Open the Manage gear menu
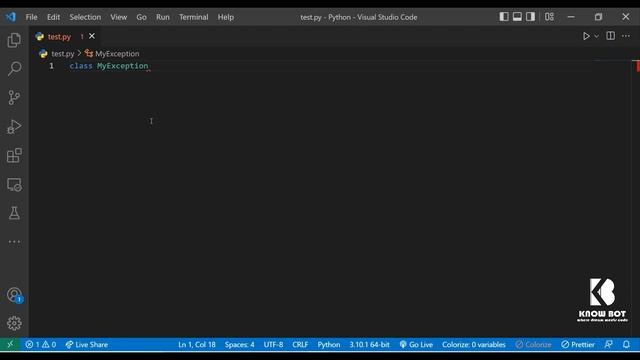The width and height of the screenshot is (640, 360). tap(14, 323)
